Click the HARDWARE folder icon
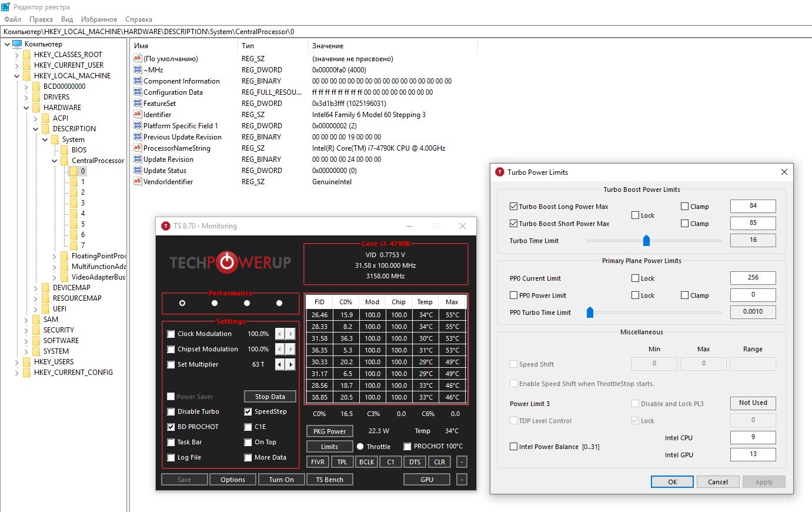 pos(36,108)
